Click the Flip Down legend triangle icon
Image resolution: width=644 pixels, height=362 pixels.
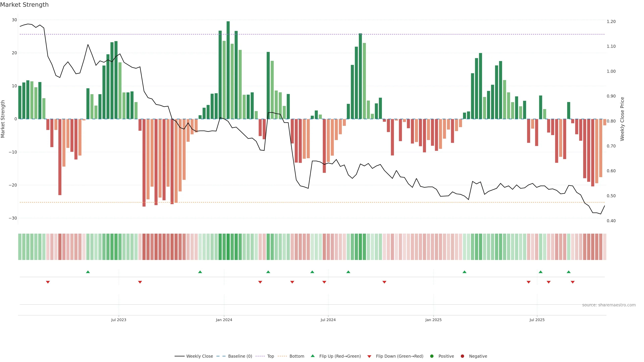369,356
